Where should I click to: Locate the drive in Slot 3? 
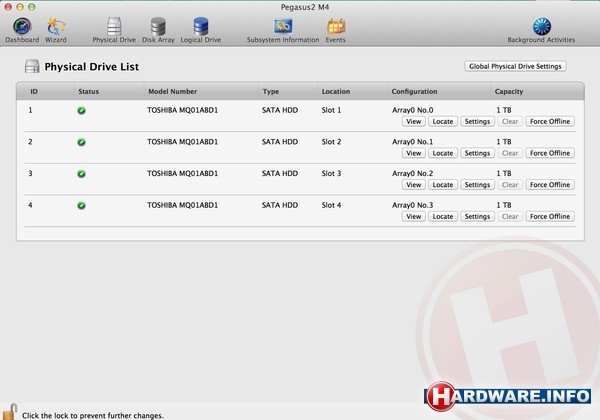coord(443,185)
